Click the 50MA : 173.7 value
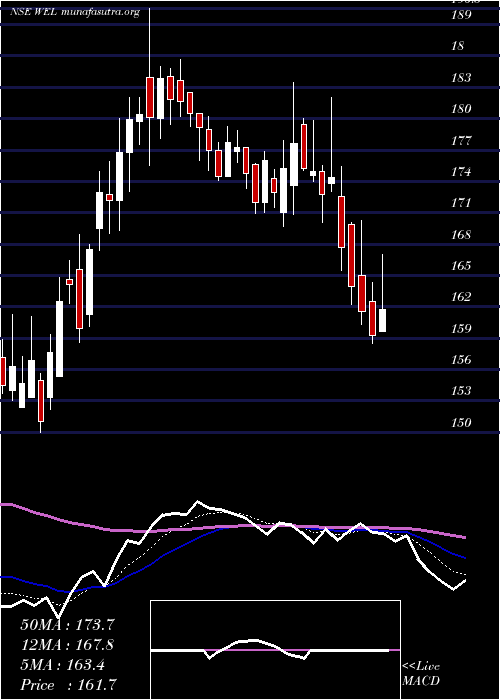This screenshot has height=700, width=500. [67, 625]
